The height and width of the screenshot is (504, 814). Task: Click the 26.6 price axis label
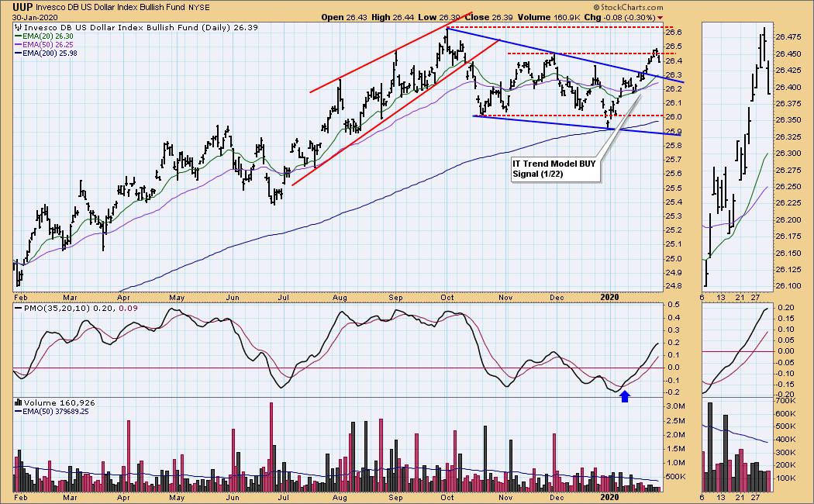click(x=674, y=33)
